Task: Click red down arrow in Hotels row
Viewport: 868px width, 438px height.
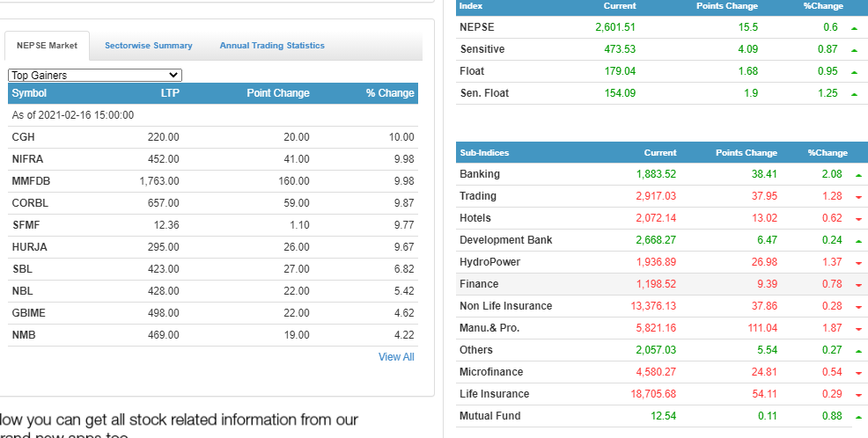Action: click(858, 220)
